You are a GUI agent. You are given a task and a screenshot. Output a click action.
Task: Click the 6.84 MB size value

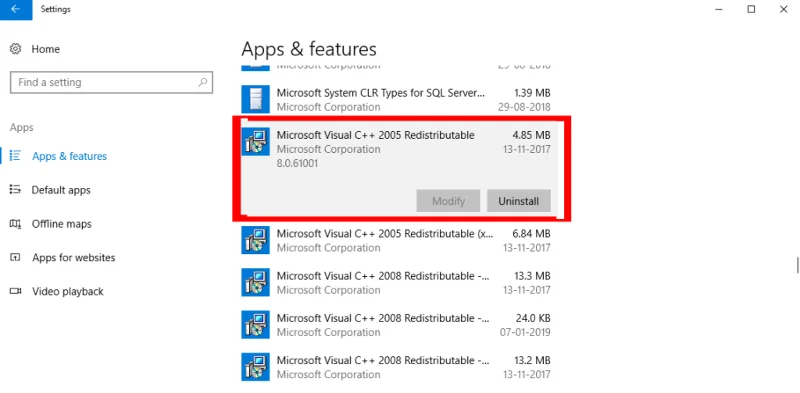pos(531,234)
